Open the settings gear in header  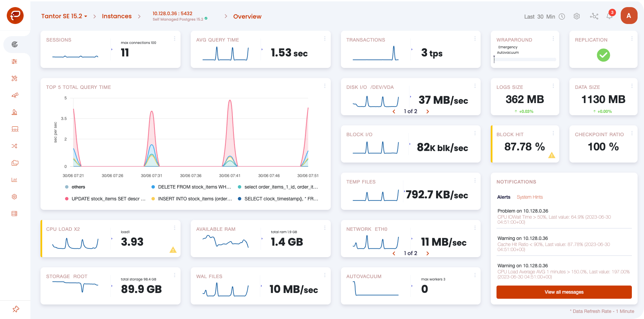577,16
